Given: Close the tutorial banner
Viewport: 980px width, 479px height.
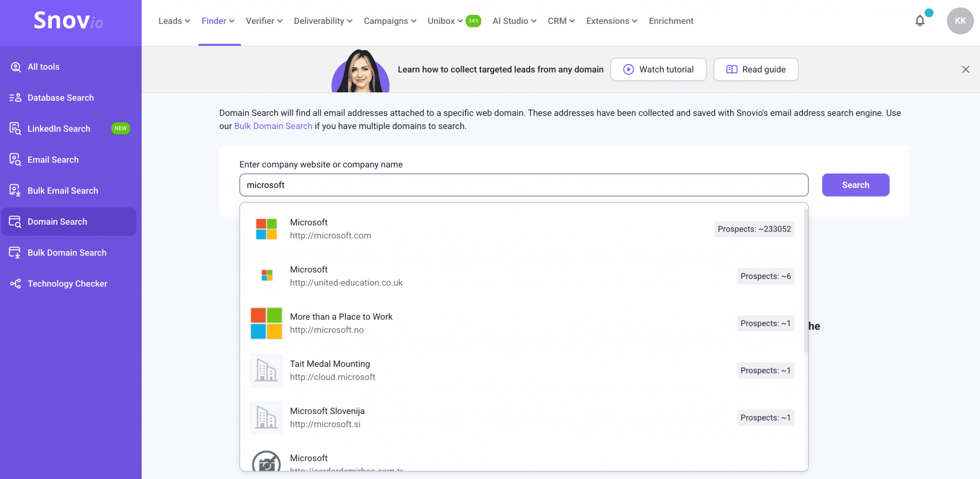Looking at the screenshot, I should pyautogui.click(x=965, y=70).
